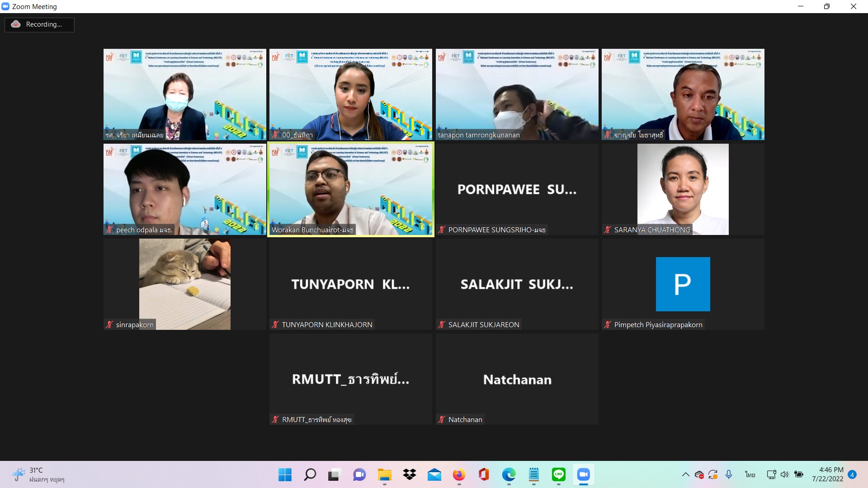This screenshot has width=868, height=488.
Task: Click Pimpetch's blue P avatar tile
Action: coord(683,284)
